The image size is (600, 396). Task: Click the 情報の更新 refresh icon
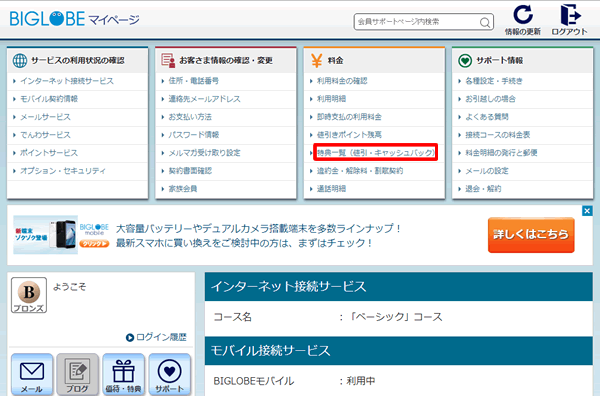[x=523, y=15]
